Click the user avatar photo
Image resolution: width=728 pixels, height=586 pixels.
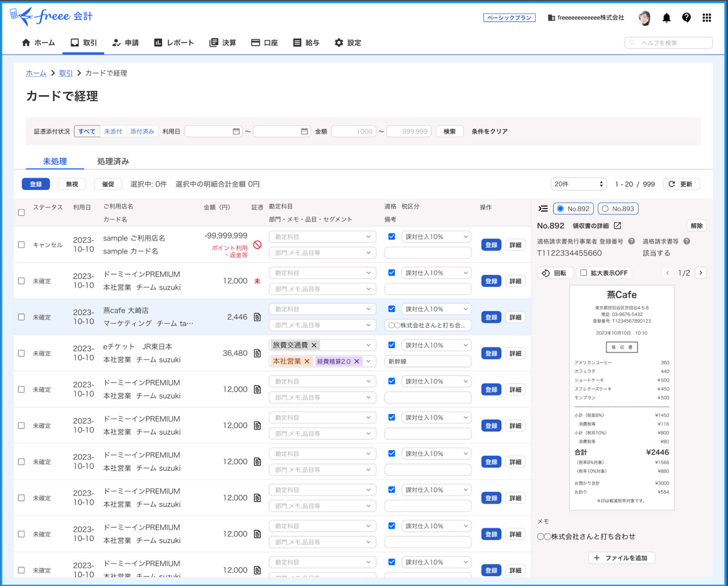coord(644,18)
